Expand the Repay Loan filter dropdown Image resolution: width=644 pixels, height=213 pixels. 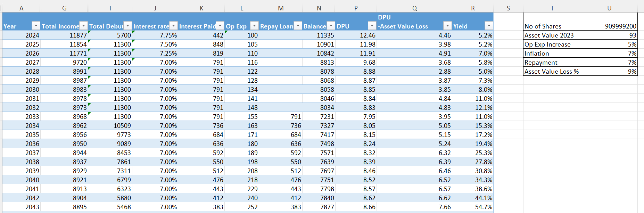298,26
